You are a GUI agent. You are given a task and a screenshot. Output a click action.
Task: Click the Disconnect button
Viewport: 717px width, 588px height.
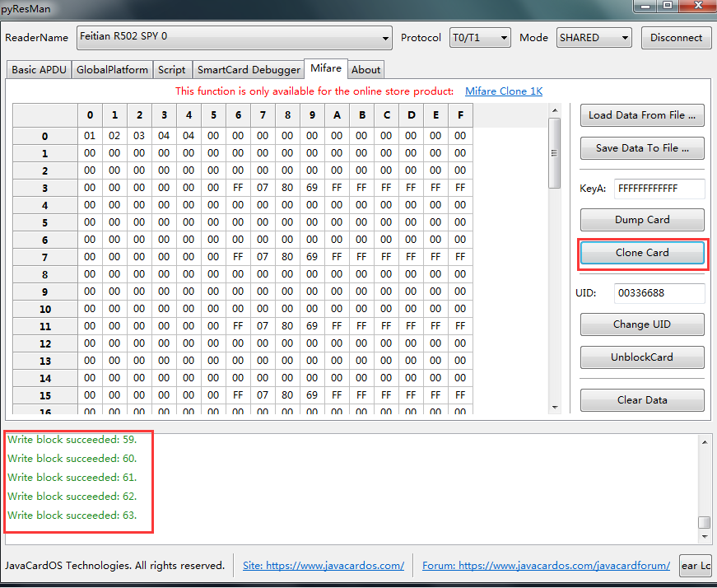click(x=676, y=37)
